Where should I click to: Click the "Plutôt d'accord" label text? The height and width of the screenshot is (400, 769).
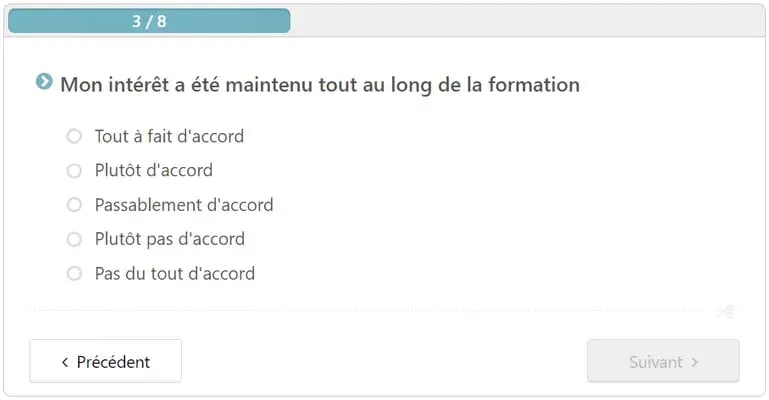(x=154, y=171)
